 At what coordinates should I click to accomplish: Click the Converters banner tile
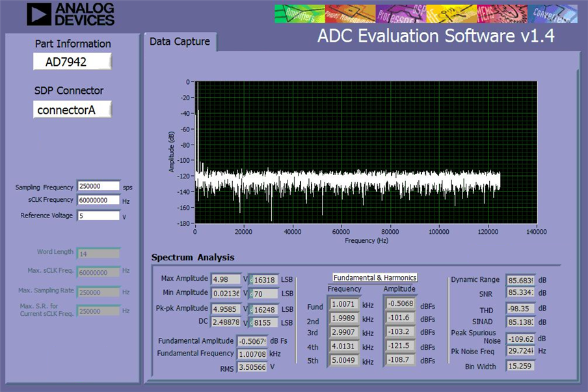553,14
